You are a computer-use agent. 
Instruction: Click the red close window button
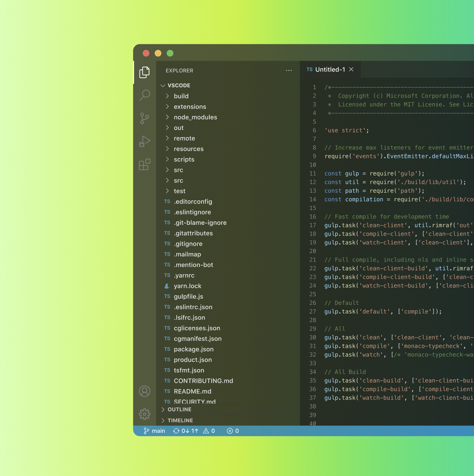[146, 53]
